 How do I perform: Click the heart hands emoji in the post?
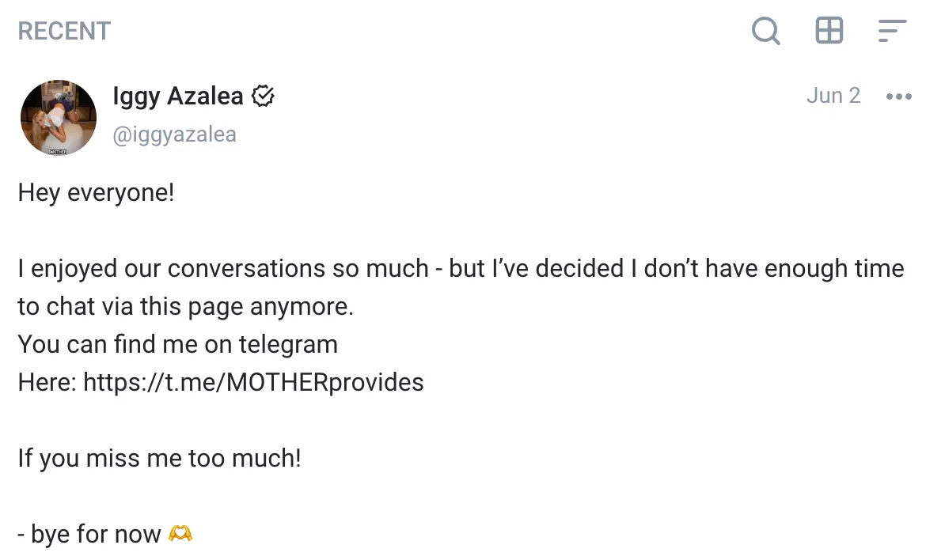coord(180,533)
